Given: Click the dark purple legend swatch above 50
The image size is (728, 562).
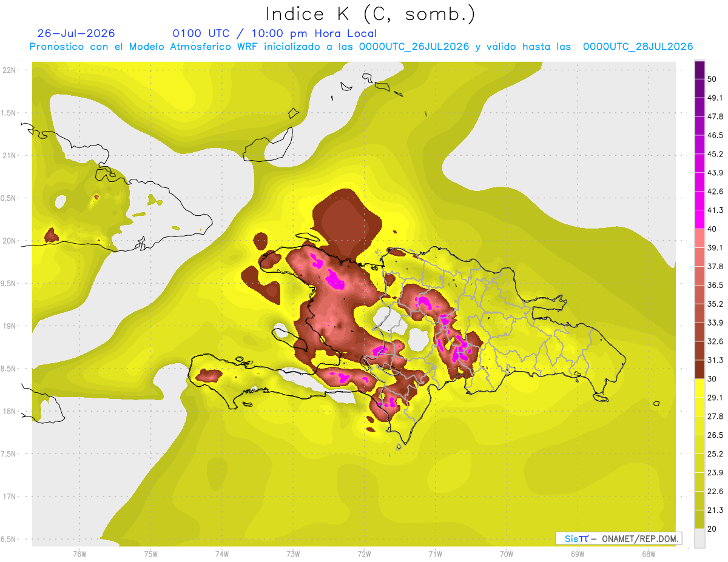Looking at the screenshot, I should click(x=700, y=70).
